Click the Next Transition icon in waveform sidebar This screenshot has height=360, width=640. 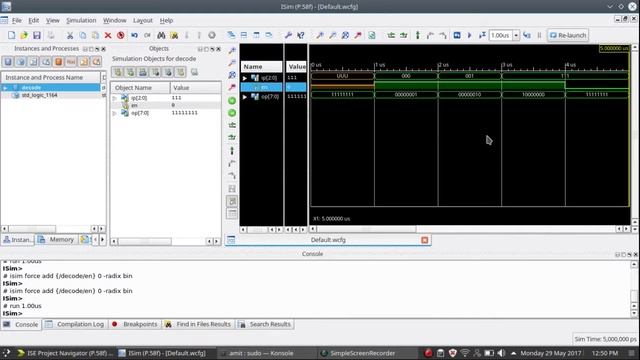click(232, 176)
